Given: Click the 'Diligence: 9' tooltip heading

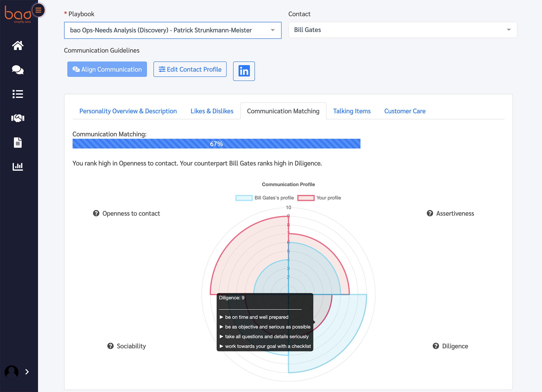Looking at the screenshot, I should (x=232, y=298).
